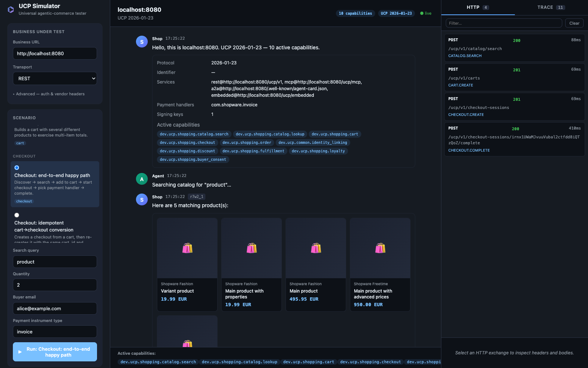Click the UCP Simulator hexagon logo
This screenshot has width=588, height=368.
click(x=11, y=10)
